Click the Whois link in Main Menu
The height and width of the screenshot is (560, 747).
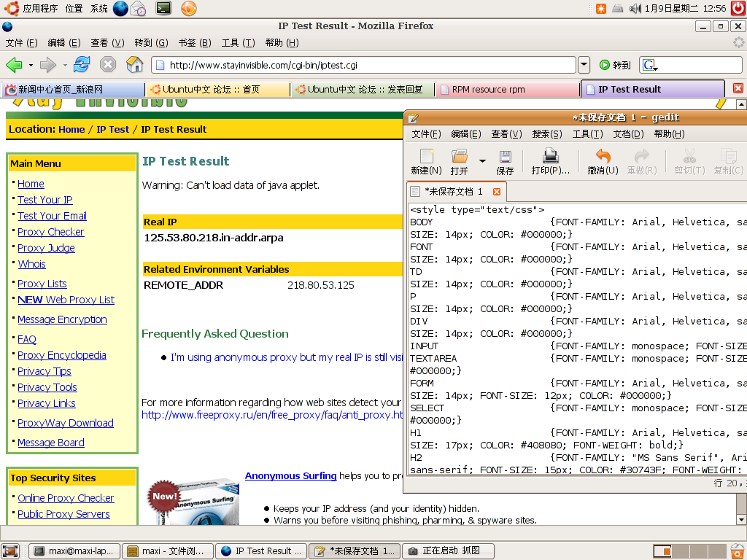(x=32, y=264)
